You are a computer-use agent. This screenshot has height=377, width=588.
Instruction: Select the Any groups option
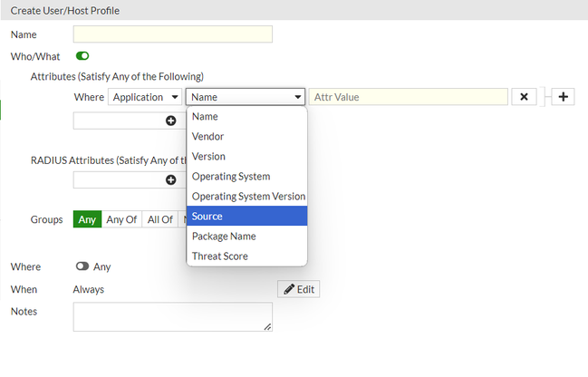(x=87, y=219)
